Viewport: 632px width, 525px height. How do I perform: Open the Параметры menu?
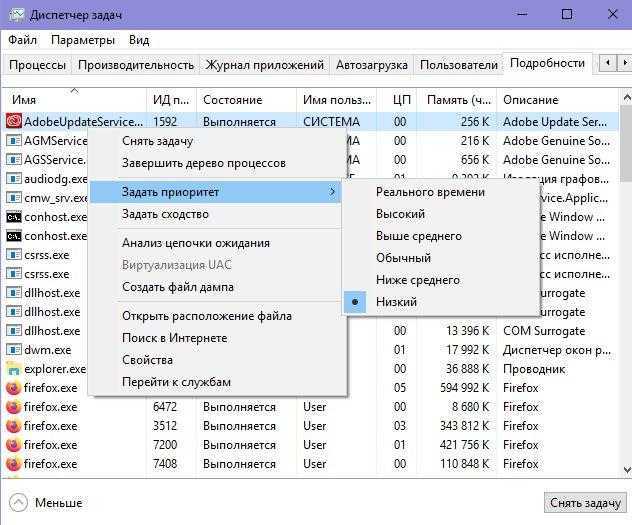pyautogui.click(x=83, y=40)
